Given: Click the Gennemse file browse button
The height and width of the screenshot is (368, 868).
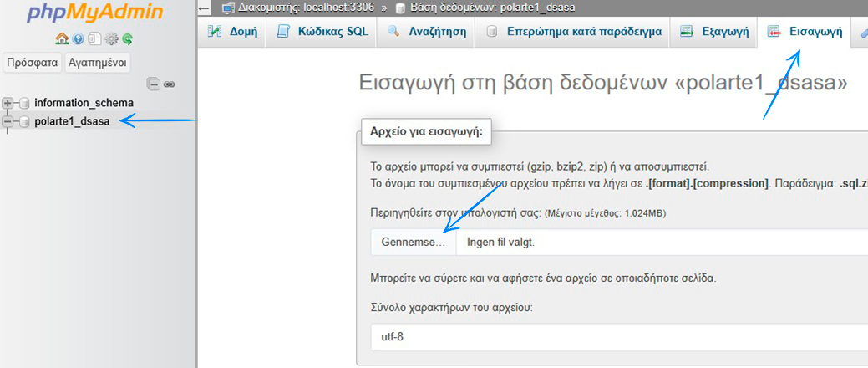Looking at the screenshot, I should [x=414, y=242].
